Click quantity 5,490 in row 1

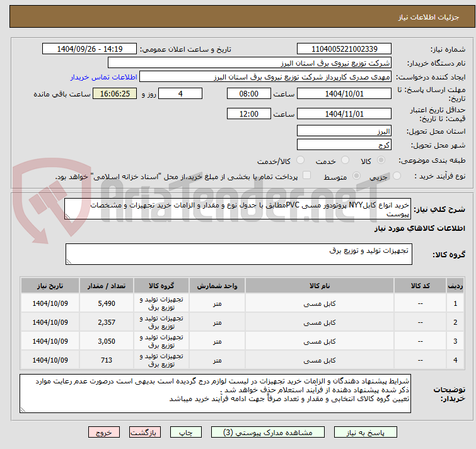(107, 303)
